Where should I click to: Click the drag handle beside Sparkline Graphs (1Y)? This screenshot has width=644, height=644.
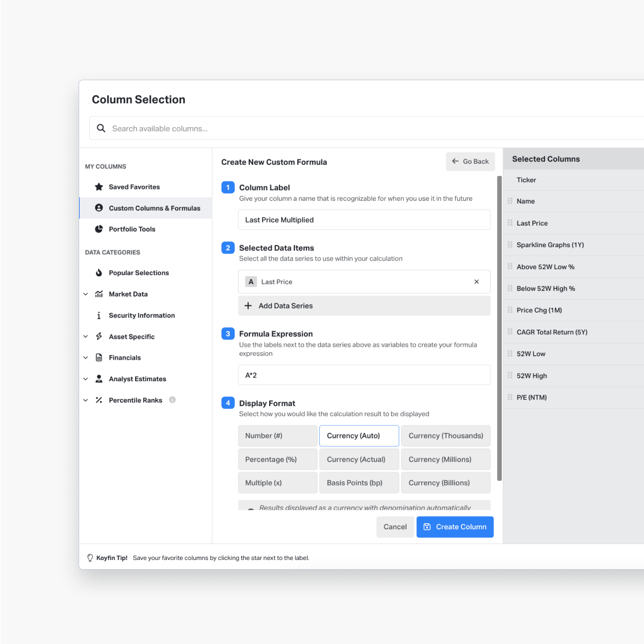click(x=510, y=244)
